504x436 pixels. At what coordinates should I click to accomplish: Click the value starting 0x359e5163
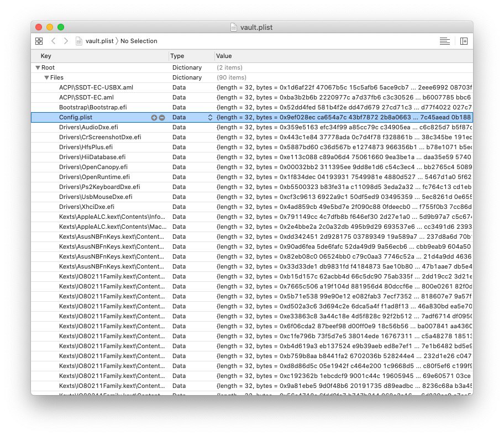click(x=344, y=127)
